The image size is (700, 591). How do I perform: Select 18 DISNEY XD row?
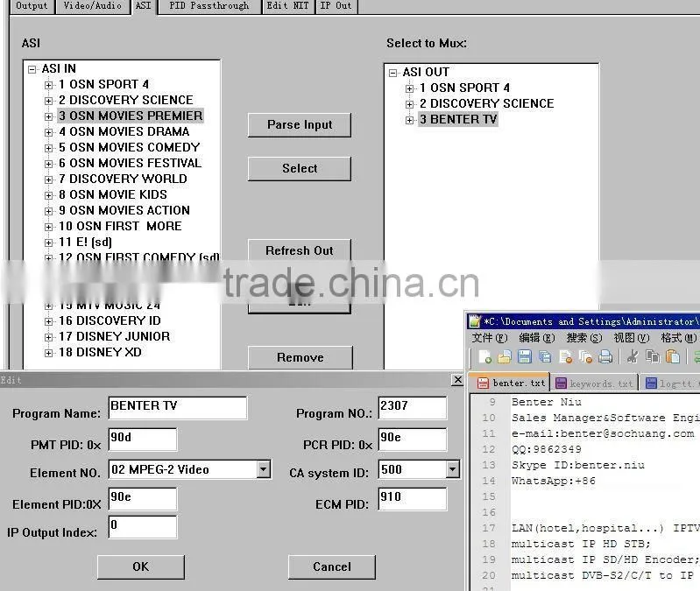point(100,352)
